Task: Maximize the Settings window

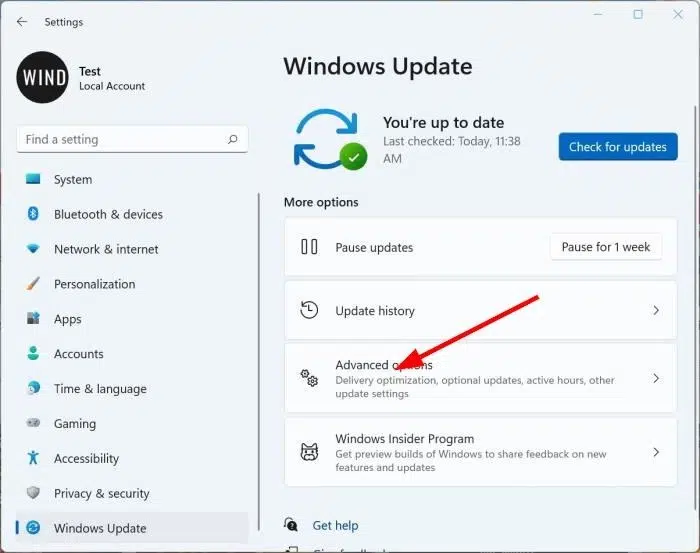Action: tap(638, 15)
